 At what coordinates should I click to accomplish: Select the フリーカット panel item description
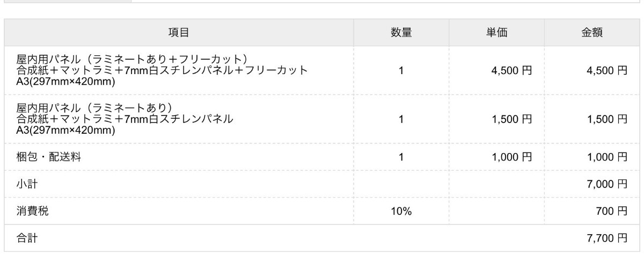162,70
